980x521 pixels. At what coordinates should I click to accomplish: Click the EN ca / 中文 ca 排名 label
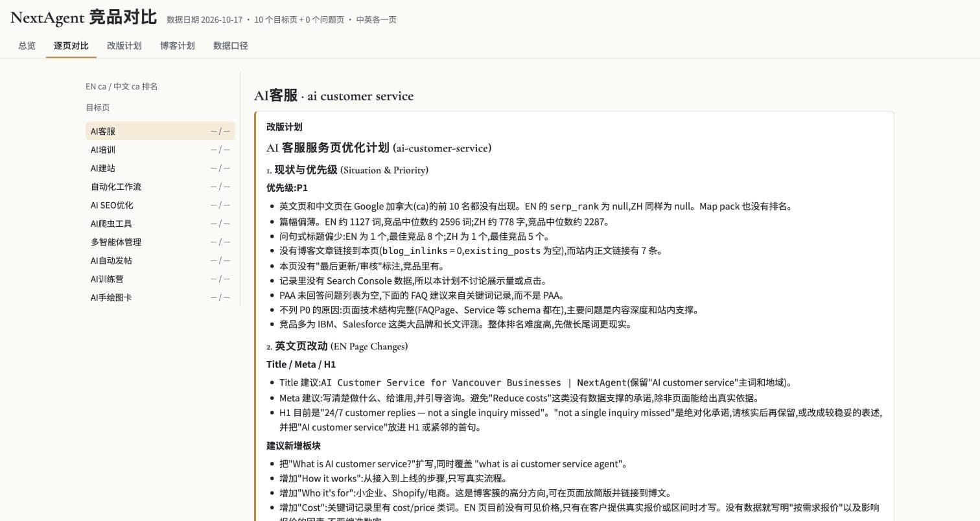click(x=122, y=86)
